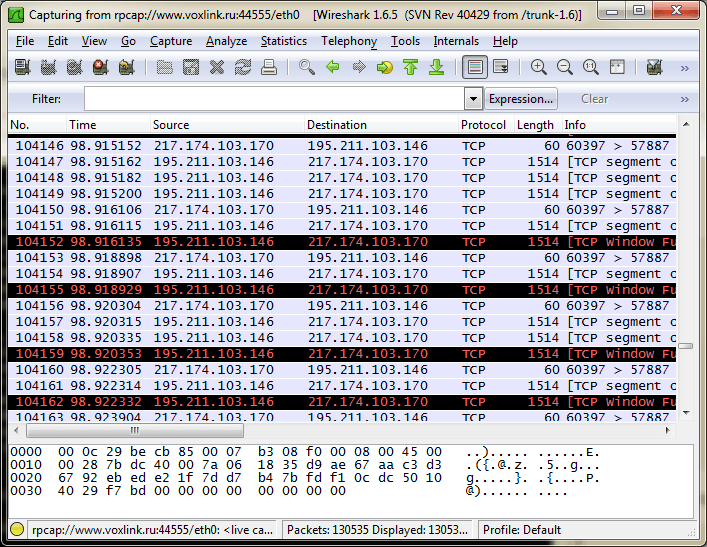Screen dimensions: 707x547
Task: Expand main toolbar overflow chevron
Action: pos(684,68)
